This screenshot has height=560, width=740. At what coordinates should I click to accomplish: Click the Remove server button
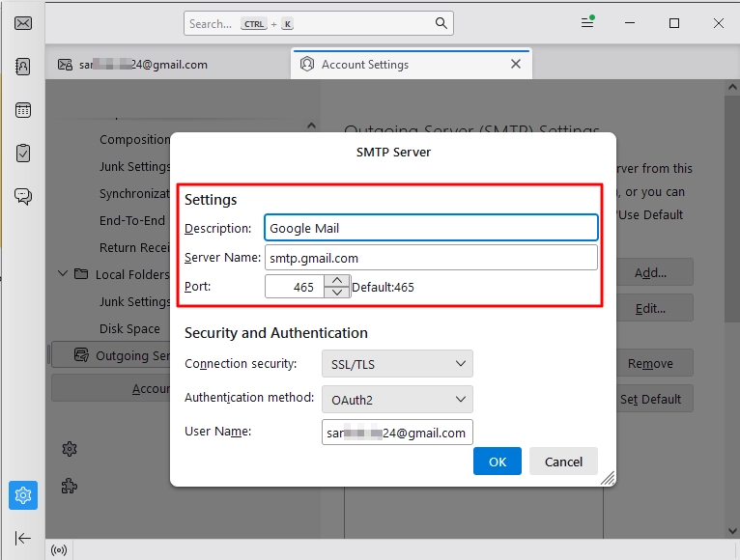[x=655, y=363]
